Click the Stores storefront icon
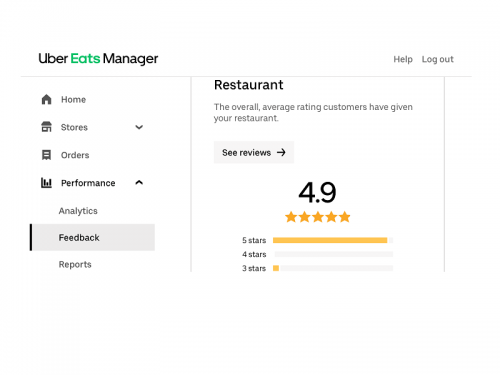 tap(46, 127)
